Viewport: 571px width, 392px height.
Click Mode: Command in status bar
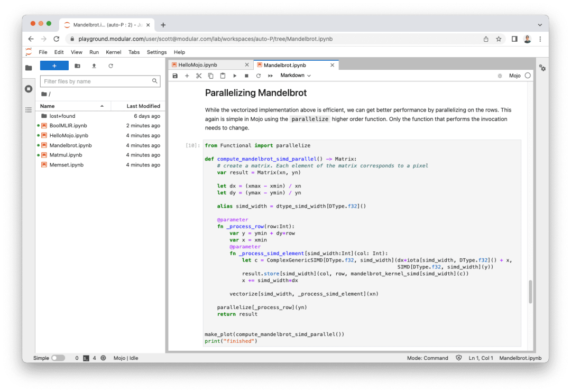428,358
